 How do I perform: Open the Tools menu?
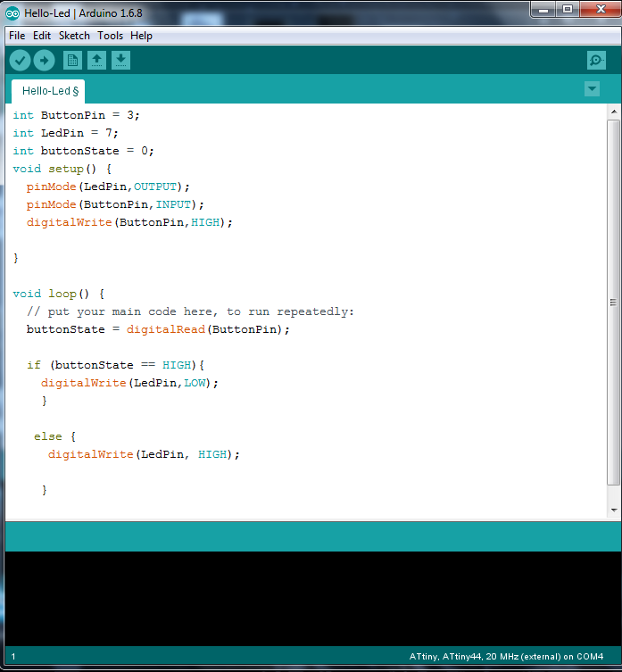click(110, 36)
